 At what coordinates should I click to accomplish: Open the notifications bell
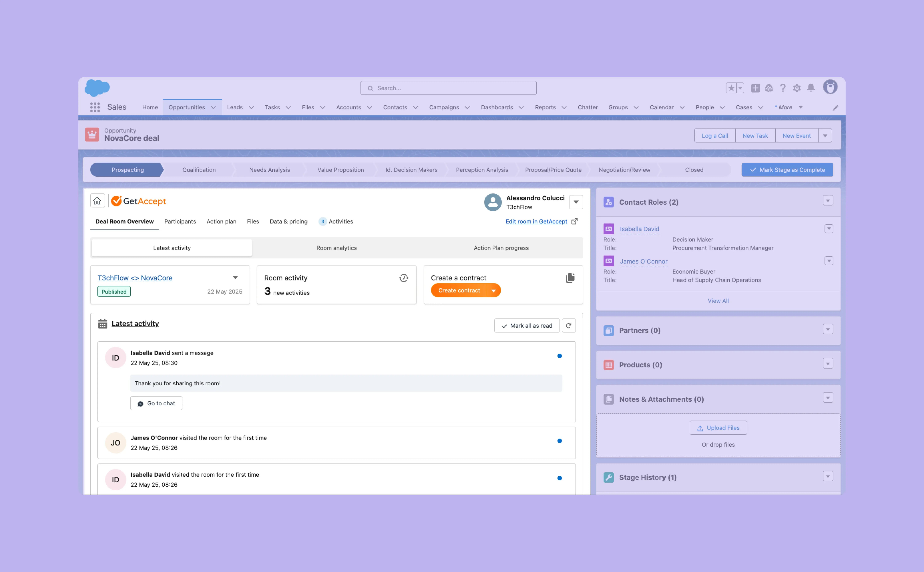[x=811, y=88]
